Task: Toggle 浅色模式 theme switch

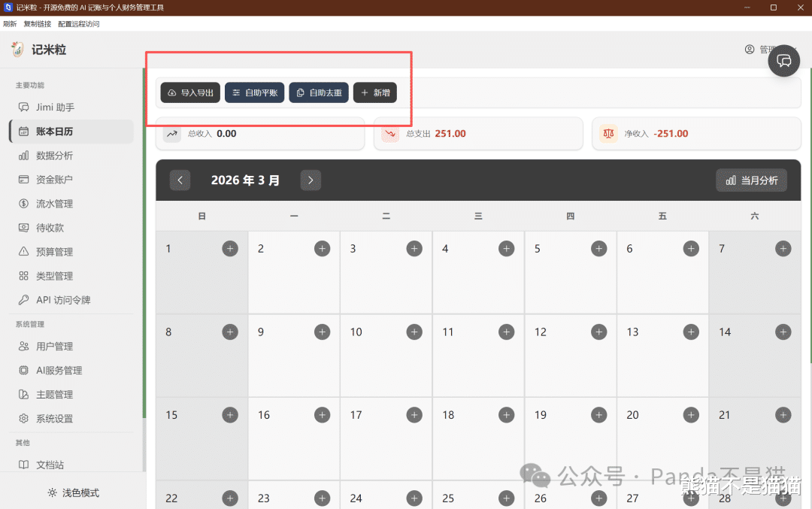Action: click(x=73, y=493)
